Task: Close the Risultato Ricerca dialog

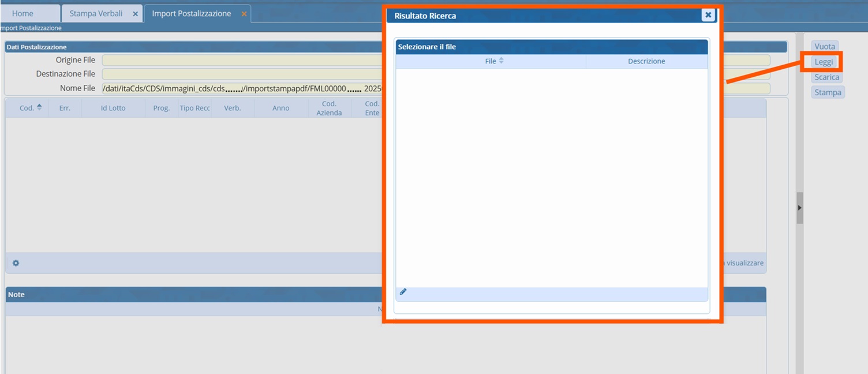Action: coord(708,15)
